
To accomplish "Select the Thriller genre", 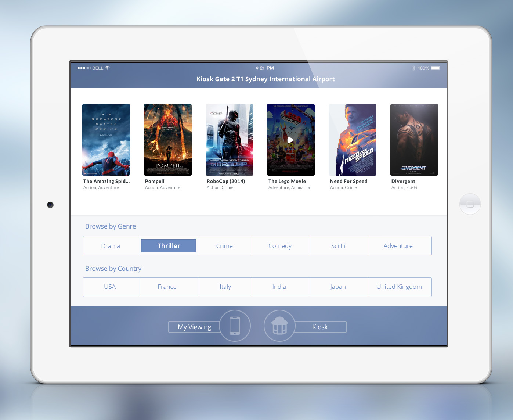I will point(169,246).
